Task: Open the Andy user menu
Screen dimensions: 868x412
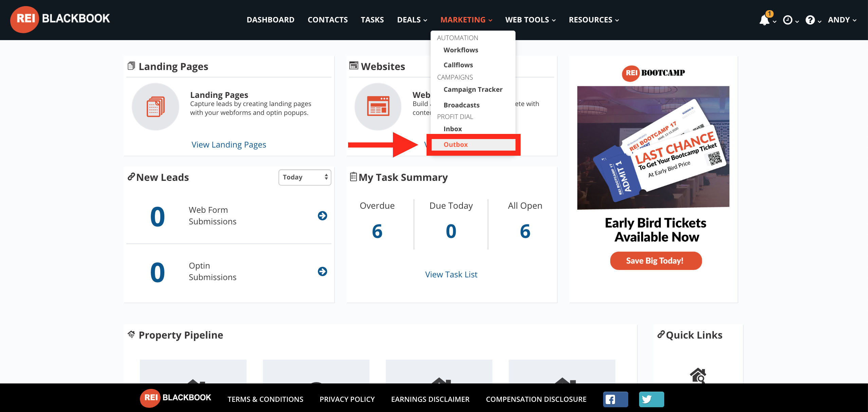Action: coord(842,20)
